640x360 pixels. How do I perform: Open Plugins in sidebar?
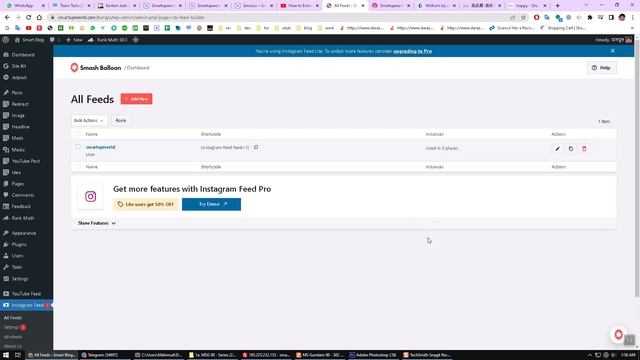point(19,244)
